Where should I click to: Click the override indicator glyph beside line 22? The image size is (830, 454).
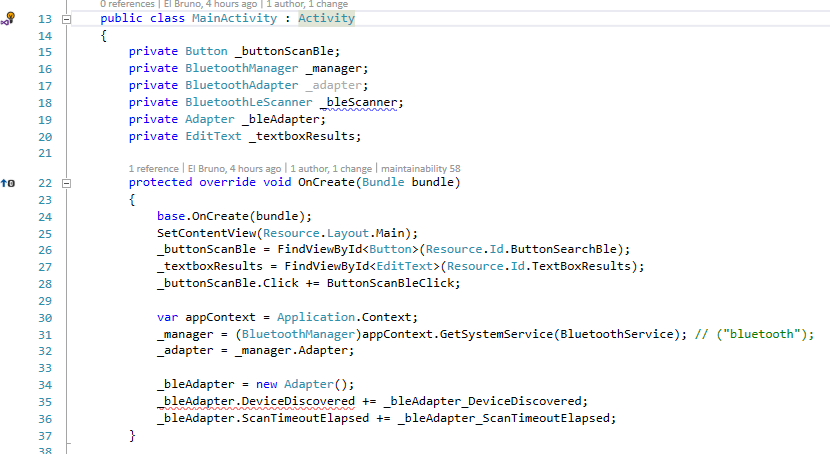click(8, 183)
